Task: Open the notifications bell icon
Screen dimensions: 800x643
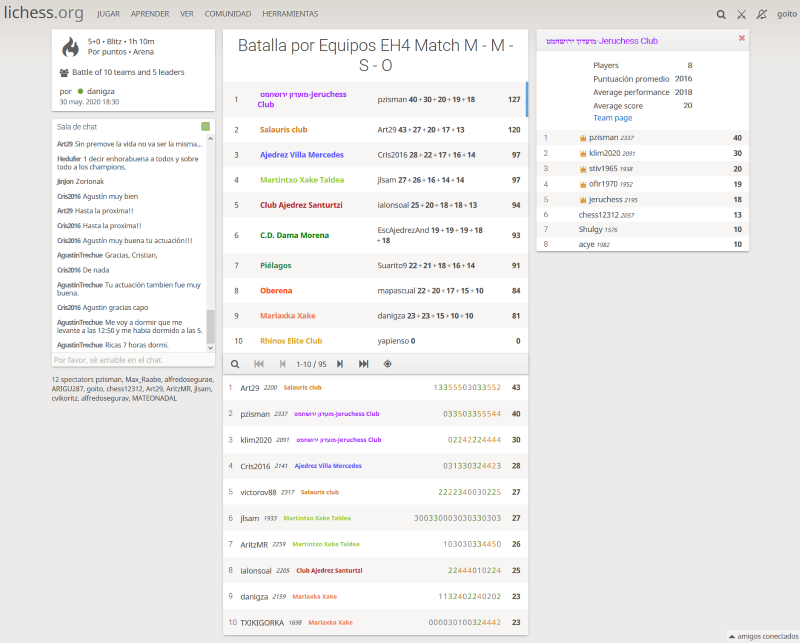Action: click(762, 14)
